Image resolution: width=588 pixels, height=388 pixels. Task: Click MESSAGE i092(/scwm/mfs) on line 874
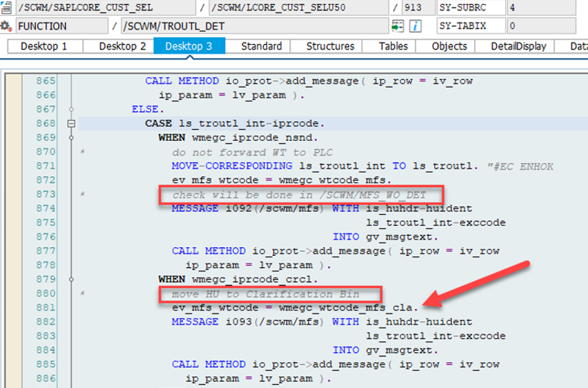coord(247,208)
